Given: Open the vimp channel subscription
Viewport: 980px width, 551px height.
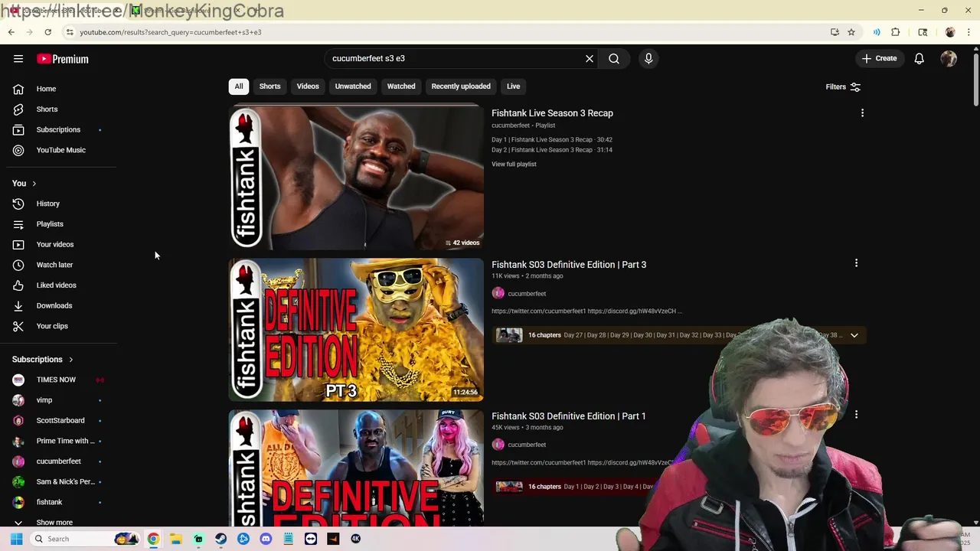Looking at the screenshot, I should [61, 400].
